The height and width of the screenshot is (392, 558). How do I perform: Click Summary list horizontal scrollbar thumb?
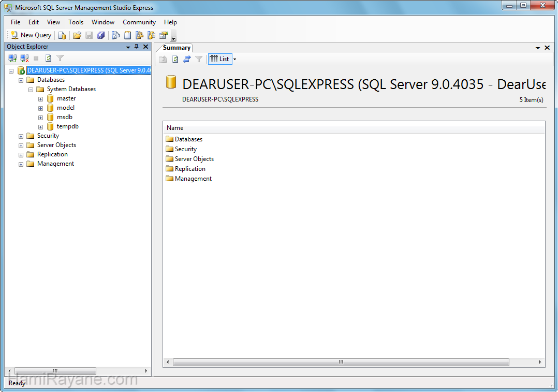pyautogui.click(x=341, y=362)
